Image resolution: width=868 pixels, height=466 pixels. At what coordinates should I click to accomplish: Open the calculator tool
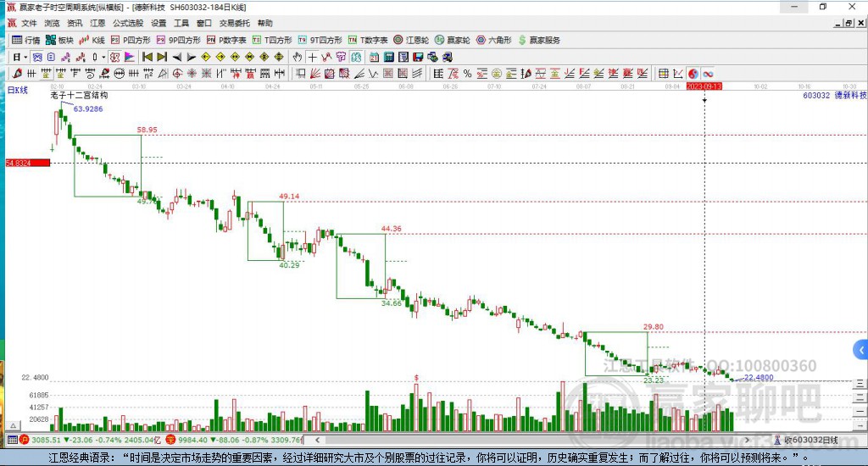pyautogui.click(x=388, y=57)
